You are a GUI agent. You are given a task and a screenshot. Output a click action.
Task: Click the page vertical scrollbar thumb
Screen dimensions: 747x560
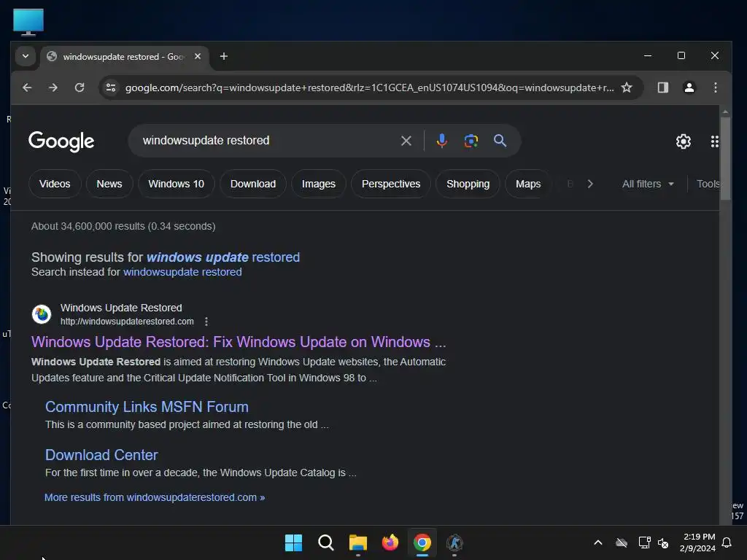coord(725,158)
